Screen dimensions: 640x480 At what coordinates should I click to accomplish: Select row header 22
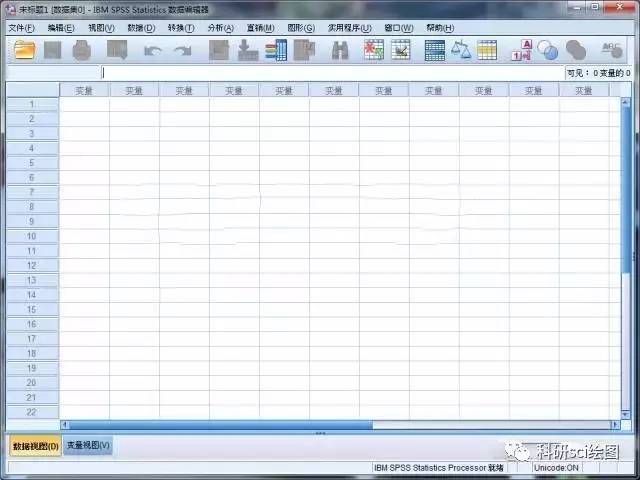click(32, 412)
